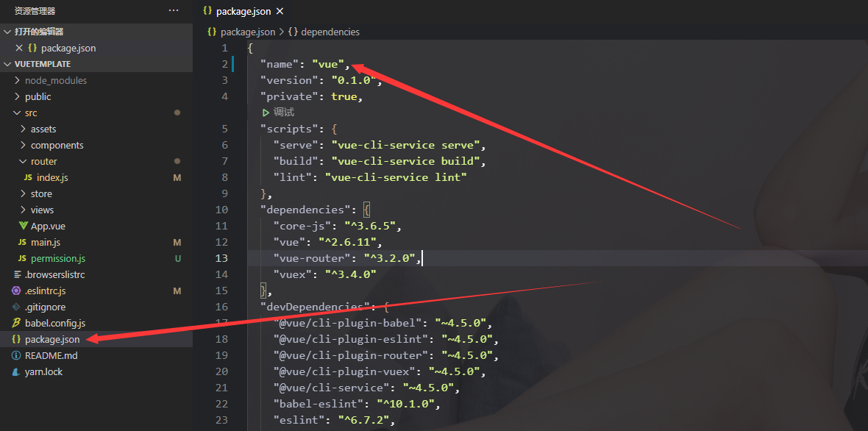The height and width of the screenshot is (431, 868).
Task: Click the yarn icon beside yarn.lock
Action: 15,372
